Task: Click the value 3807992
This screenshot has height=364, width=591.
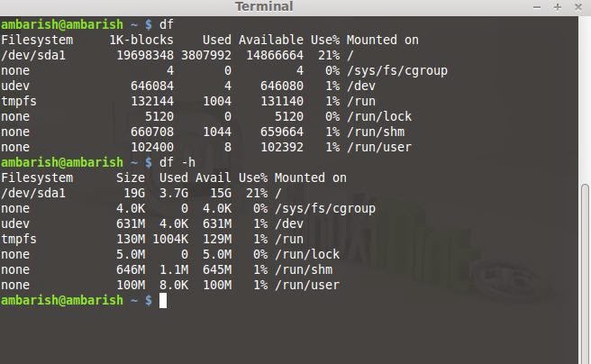Action: [206, 55]
